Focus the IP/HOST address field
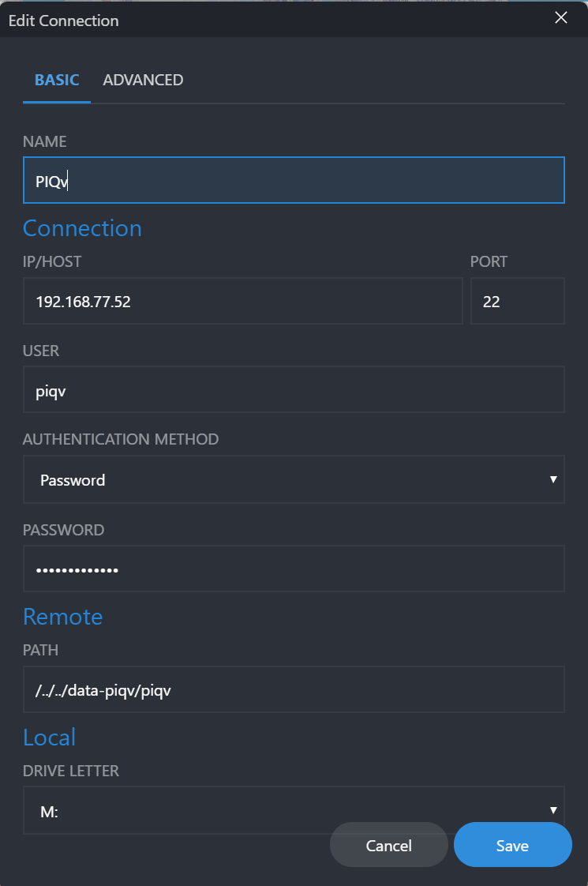Viewport: 588px width, 886px height. point(242,301)
